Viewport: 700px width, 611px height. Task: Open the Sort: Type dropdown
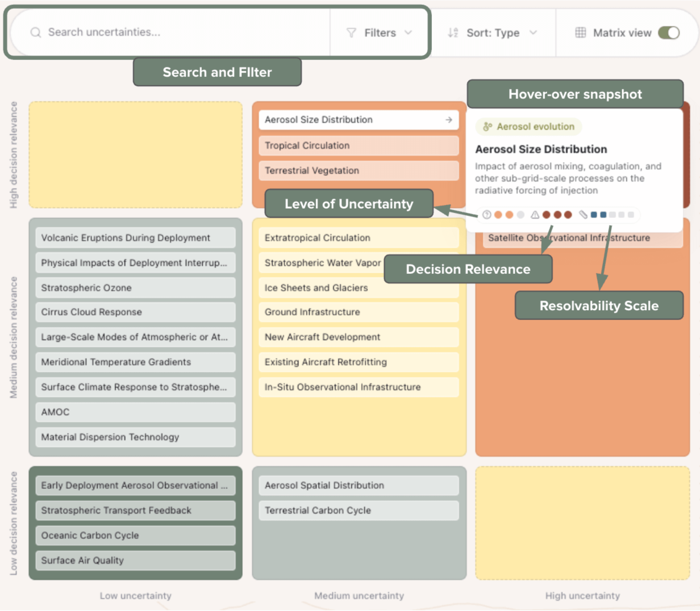pyautogui.click(x=493, y=33)
